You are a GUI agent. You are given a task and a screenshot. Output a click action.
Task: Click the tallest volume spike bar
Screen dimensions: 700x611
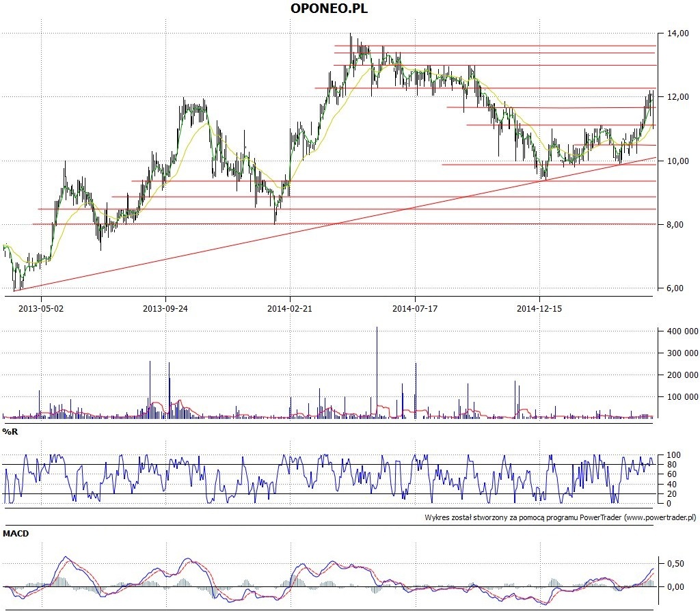coord(377,372)
